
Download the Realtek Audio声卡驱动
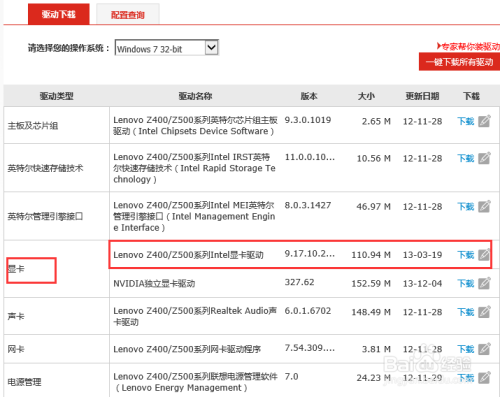point(466,312)
